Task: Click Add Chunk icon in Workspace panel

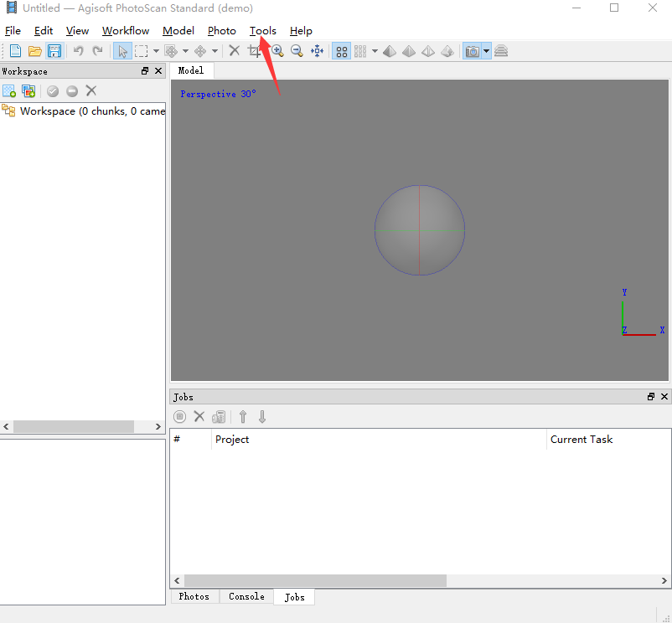Action: coord(9,90)
